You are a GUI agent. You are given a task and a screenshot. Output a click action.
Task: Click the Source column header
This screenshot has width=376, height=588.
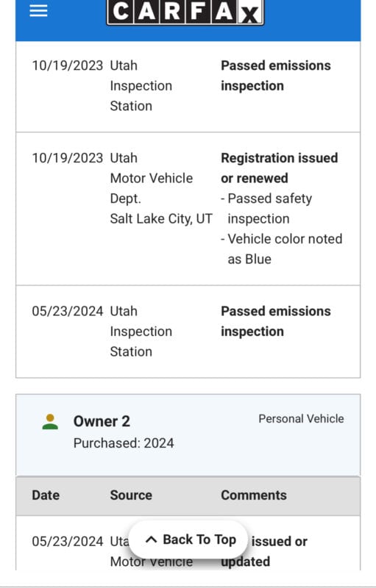131,495
